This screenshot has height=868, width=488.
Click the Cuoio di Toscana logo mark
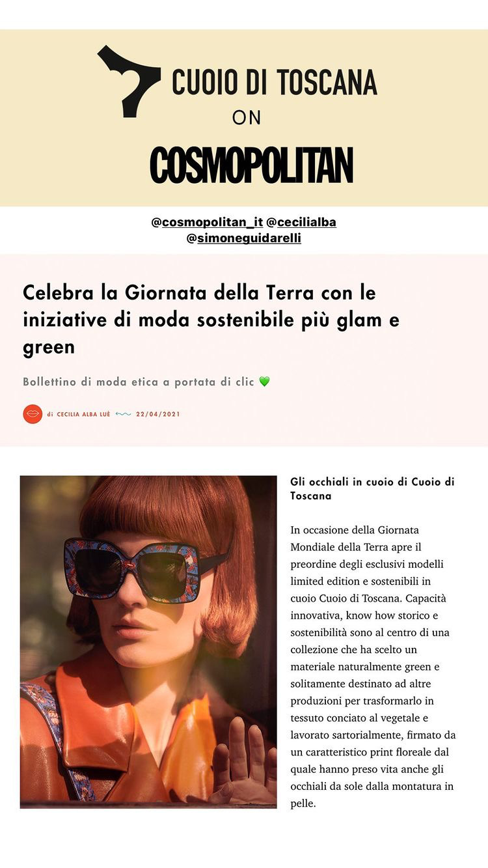(129, 81)
